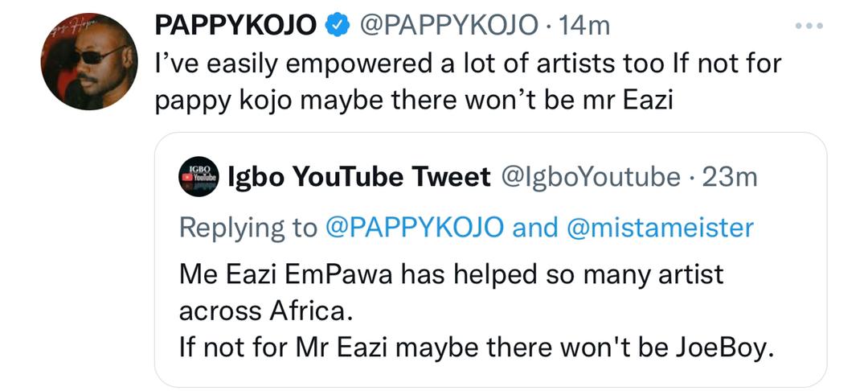This screenshot has width=868, height=391.
Task: Open the three-dot more options menu
Action: (809, 26)
